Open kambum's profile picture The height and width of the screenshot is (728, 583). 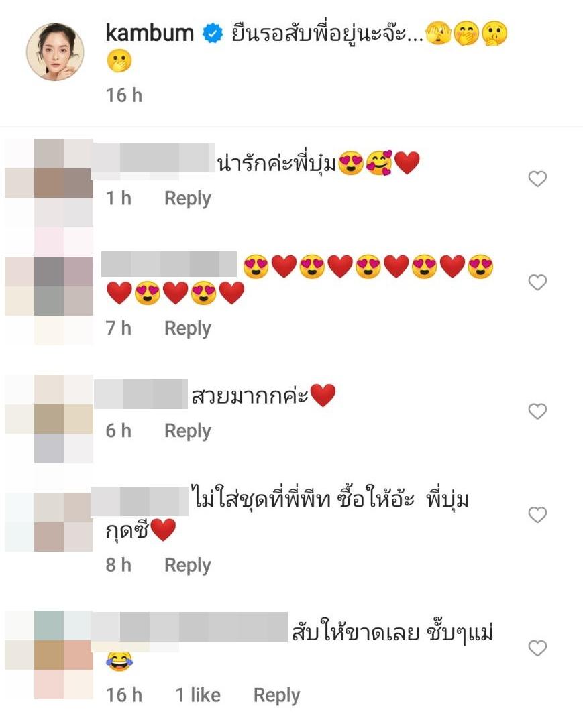click(x=55, y=52)
